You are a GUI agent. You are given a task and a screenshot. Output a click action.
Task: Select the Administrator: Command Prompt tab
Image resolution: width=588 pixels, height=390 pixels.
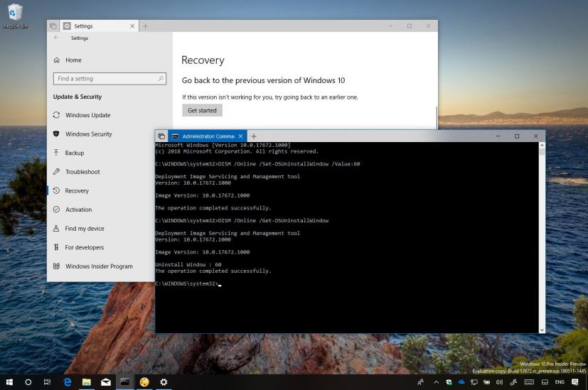click(x=208, y=136)
